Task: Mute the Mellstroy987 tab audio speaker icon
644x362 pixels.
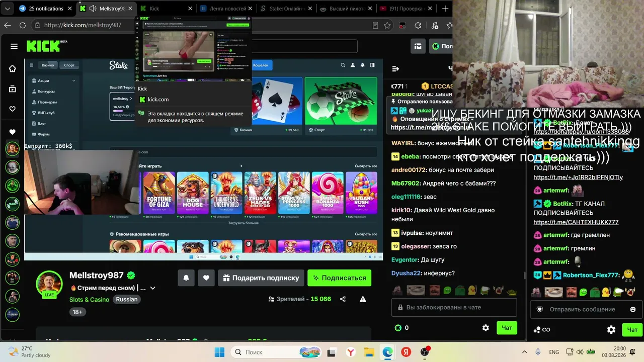Action: coord(93,9)
